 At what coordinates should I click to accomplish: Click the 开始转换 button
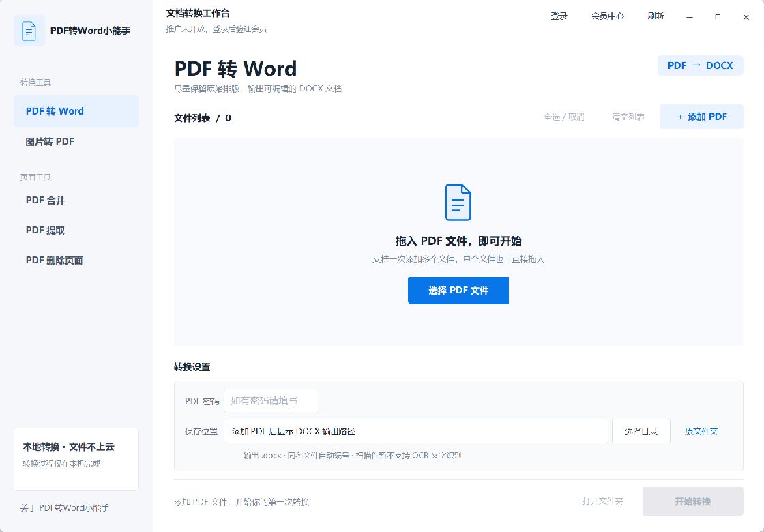click(692, 501)
